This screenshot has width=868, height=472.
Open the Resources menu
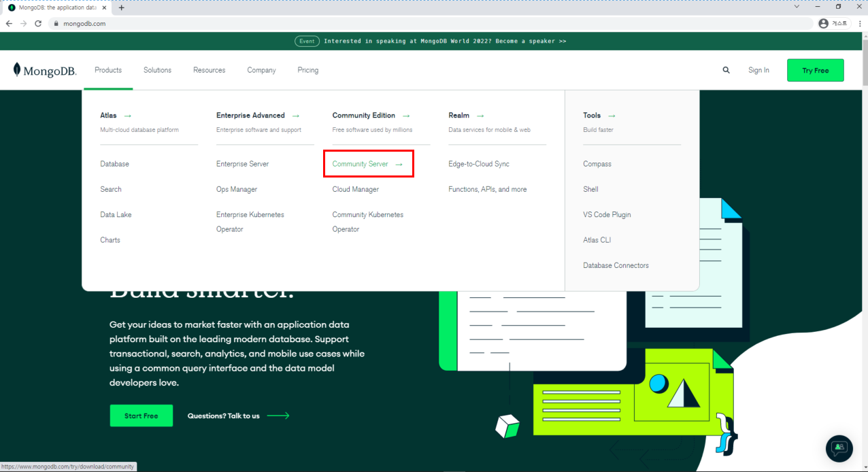(209, 70)
